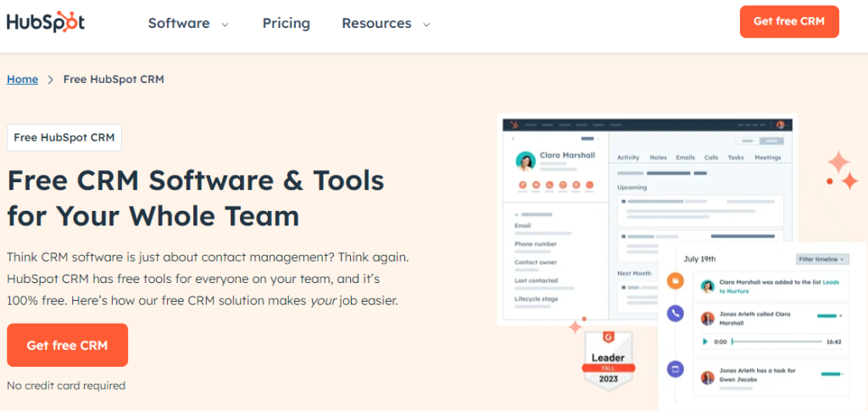Viewport: 868px width, 411px height.
Task: Click Clara Marshall's profile photo
Action: coord(526,161)
